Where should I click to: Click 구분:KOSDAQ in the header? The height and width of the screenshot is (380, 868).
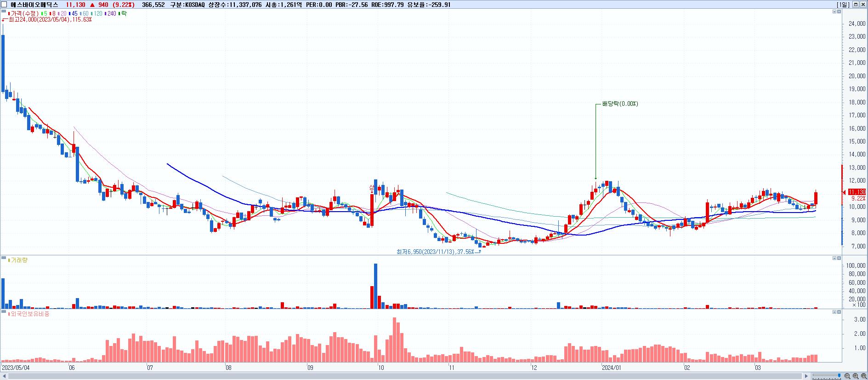coord(187,5)
